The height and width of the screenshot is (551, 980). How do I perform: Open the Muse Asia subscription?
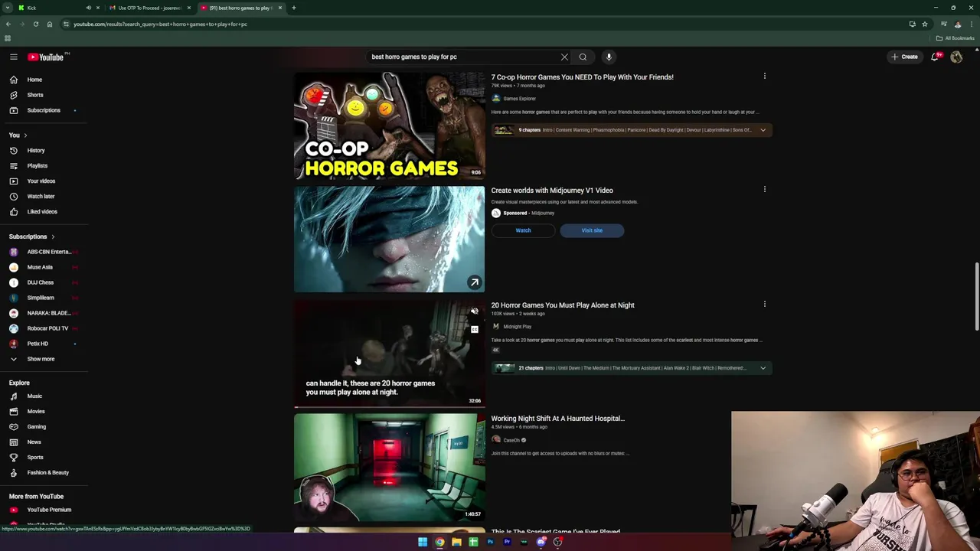[40, 267]
